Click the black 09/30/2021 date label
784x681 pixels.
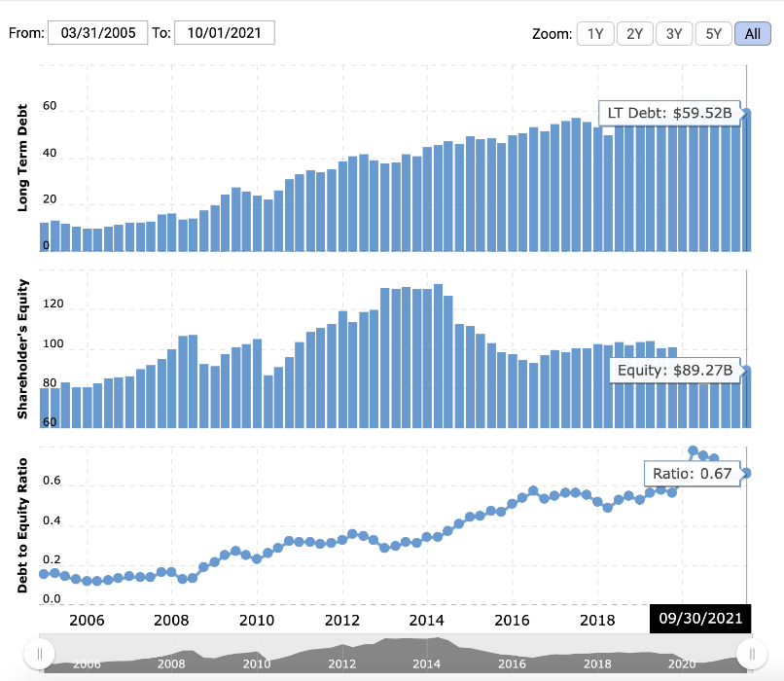(x=700, y=619)
